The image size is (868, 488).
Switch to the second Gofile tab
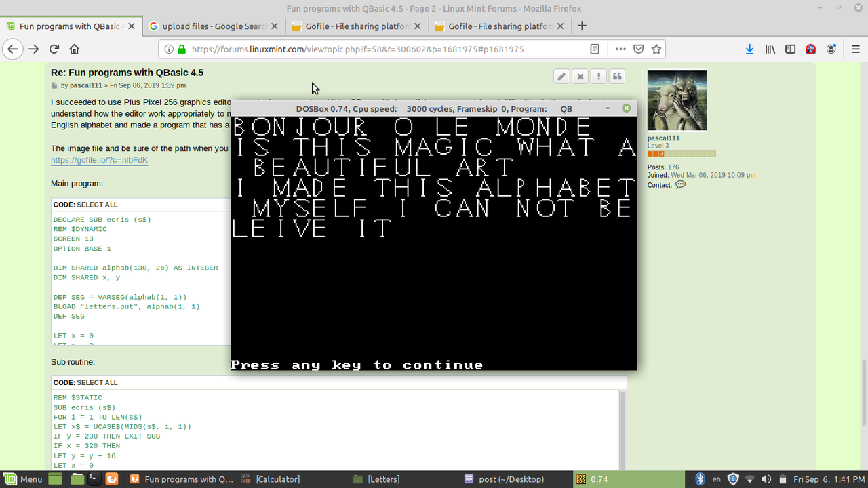(x=498, y=26)
